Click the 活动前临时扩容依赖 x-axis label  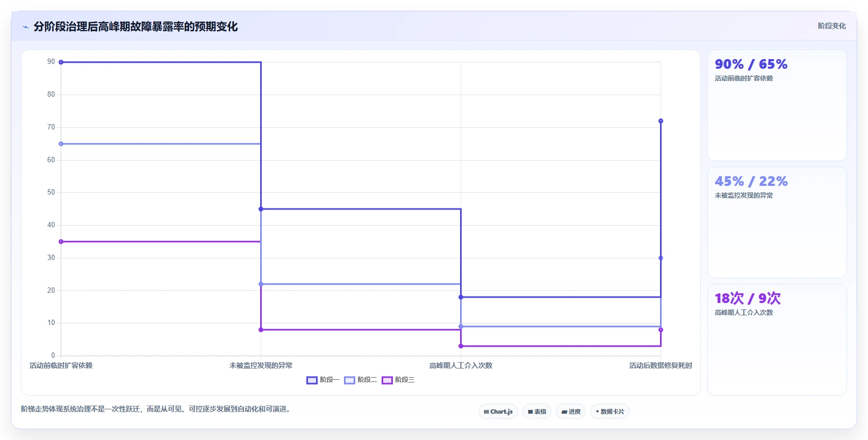coord(61,365)
